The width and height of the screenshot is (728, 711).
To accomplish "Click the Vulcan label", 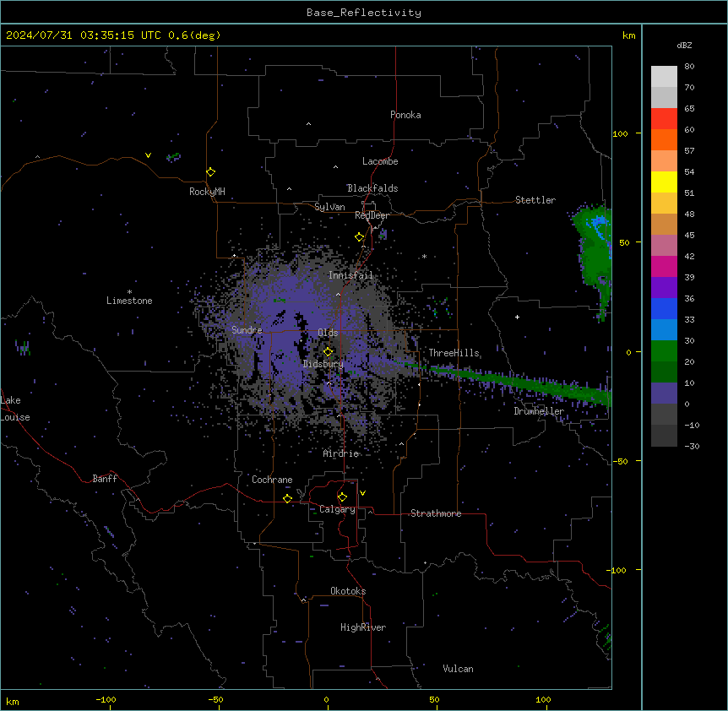I will [459, 669].
